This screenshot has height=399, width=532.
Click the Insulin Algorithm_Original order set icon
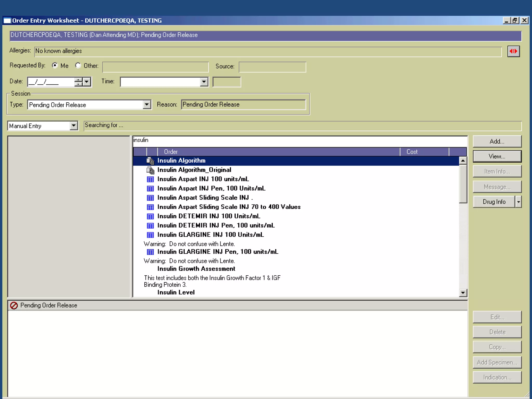point(150,170)
